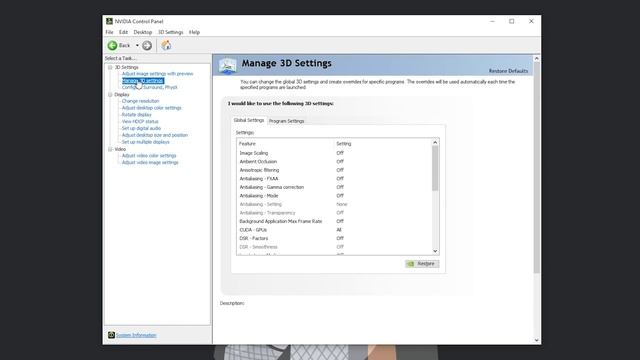Select the DSR - Factors row
Image resolution: width=640 pixels, height=360 pixels.
pos(333,238)
